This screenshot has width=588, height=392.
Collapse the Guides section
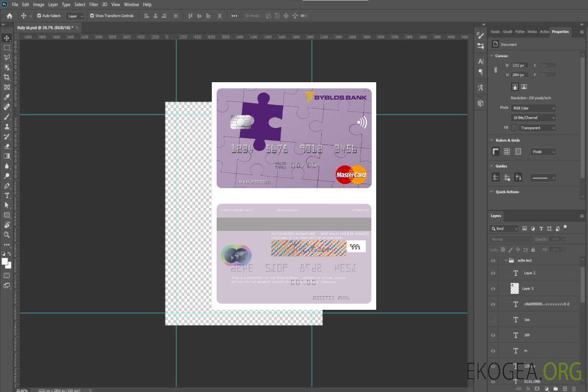[492, 166]
